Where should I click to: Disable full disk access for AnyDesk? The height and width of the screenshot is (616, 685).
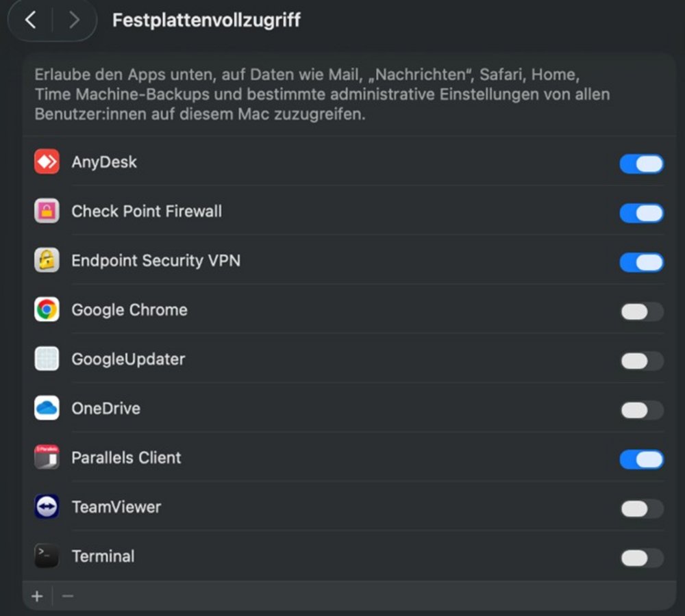641,164
